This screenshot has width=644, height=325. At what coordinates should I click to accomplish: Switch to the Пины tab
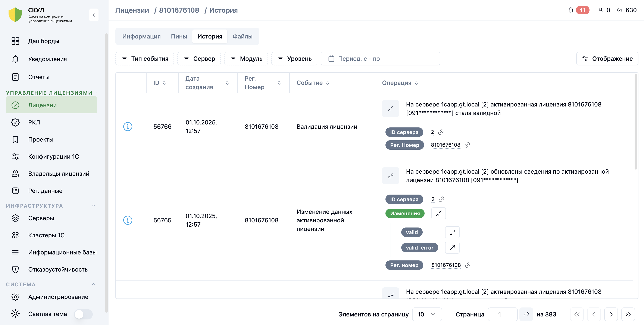[x=179, y=36]
